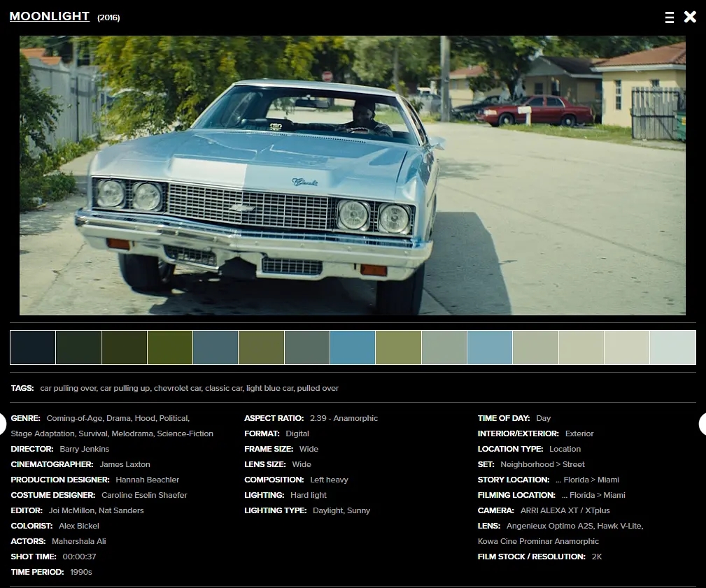The image size is (706, 588).
Task: Open actor Mahershala Ali
Action: click(79, 540)
